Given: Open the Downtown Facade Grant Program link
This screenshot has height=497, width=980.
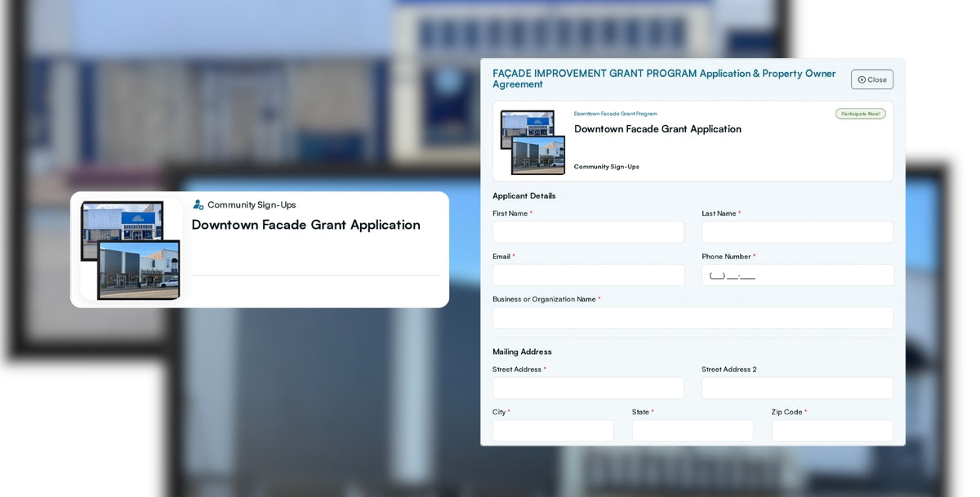Looking at the screenshot, I should [x=615, y=114].
